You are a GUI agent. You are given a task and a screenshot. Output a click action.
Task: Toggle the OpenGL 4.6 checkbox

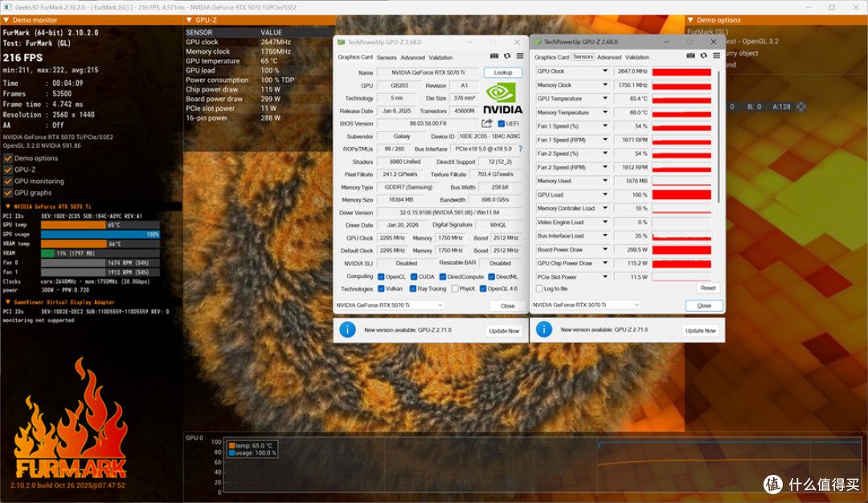(x=483, y=288)
